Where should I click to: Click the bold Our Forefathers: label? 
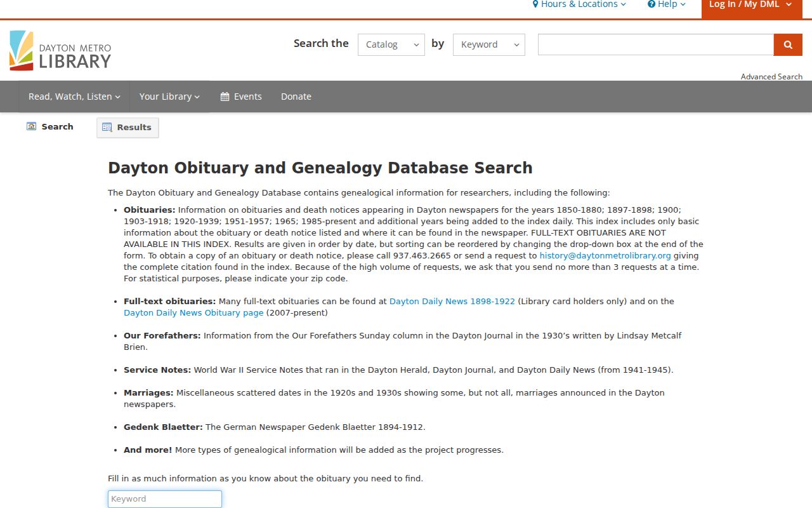tap(162, 335)
